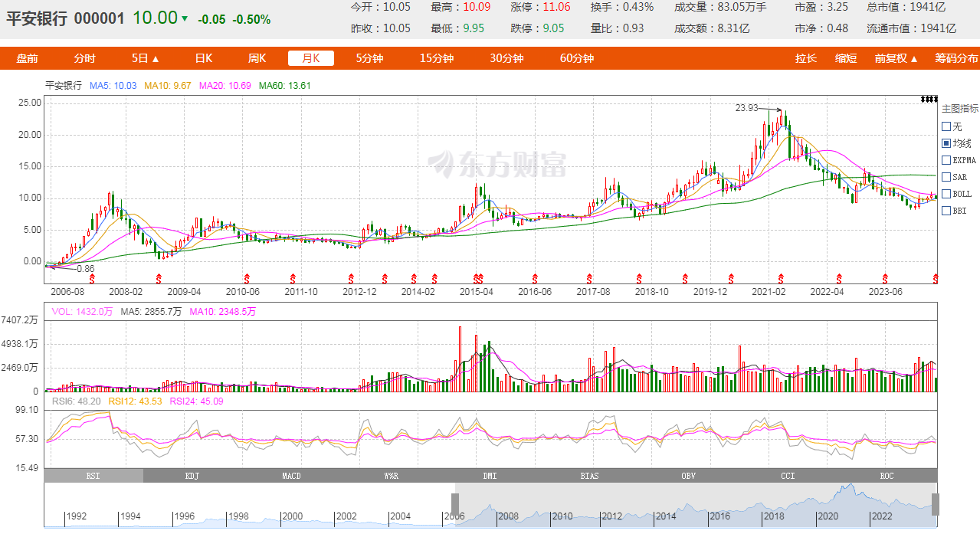Viewport: 980px width, 534px height.
Task: Open the 前复权 adjustment dropdown
Action: [x=896, y=58]
